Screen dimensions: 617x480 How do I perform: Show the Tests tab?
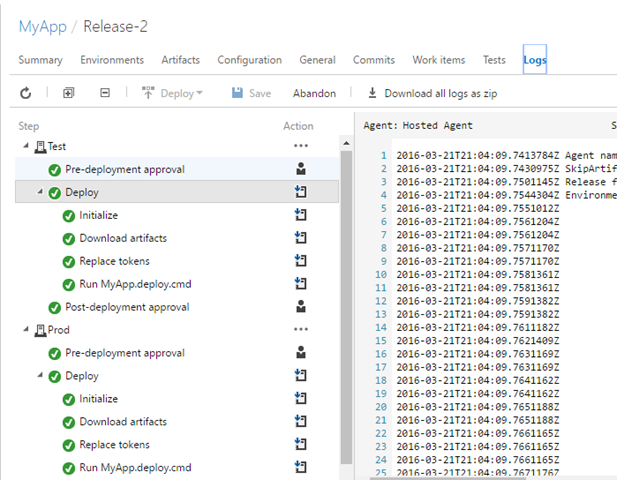coord(494,60)
